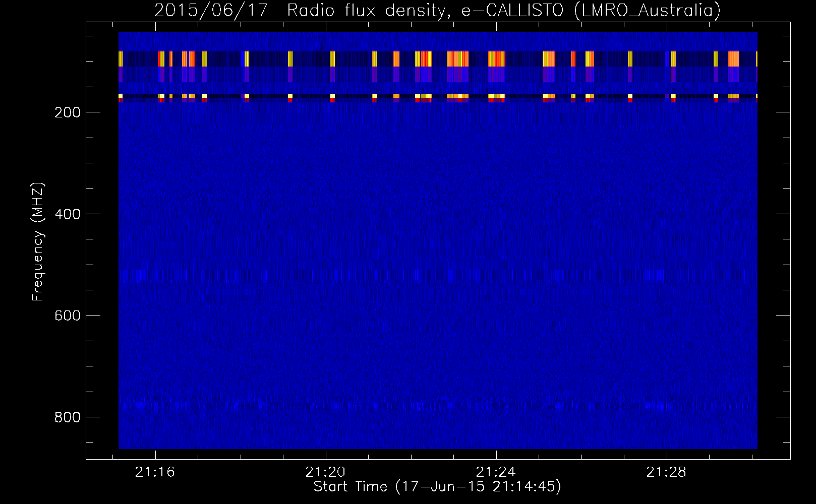Click the 'Start Time (17-Jun-15 21:14:45)' axis label

(x=437, y=487)
